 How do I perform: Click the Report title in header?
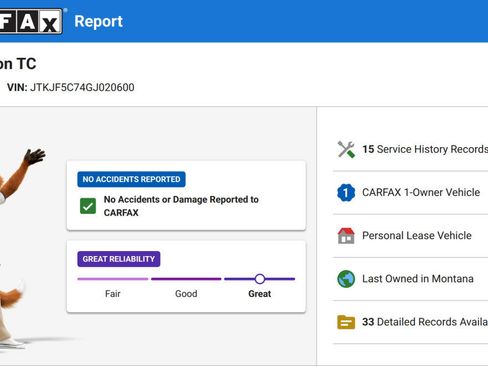pyautogui.click(x=99, y=22)
